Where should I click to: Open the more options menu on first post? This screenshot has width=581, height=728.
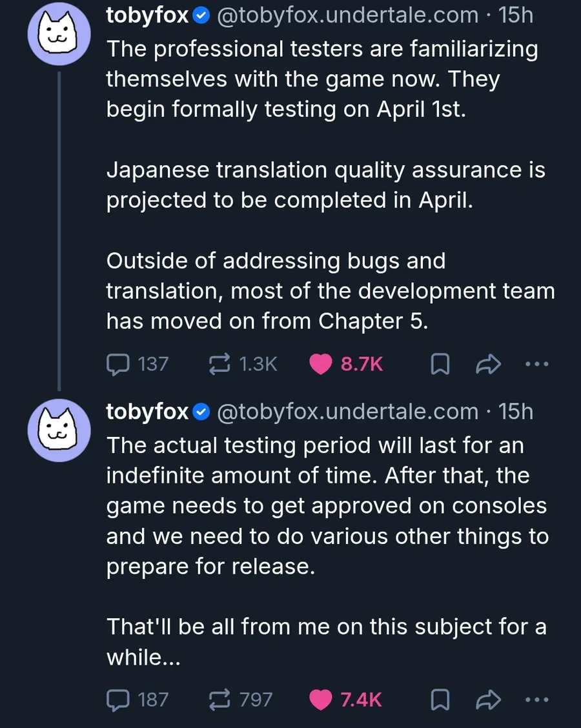536,365
